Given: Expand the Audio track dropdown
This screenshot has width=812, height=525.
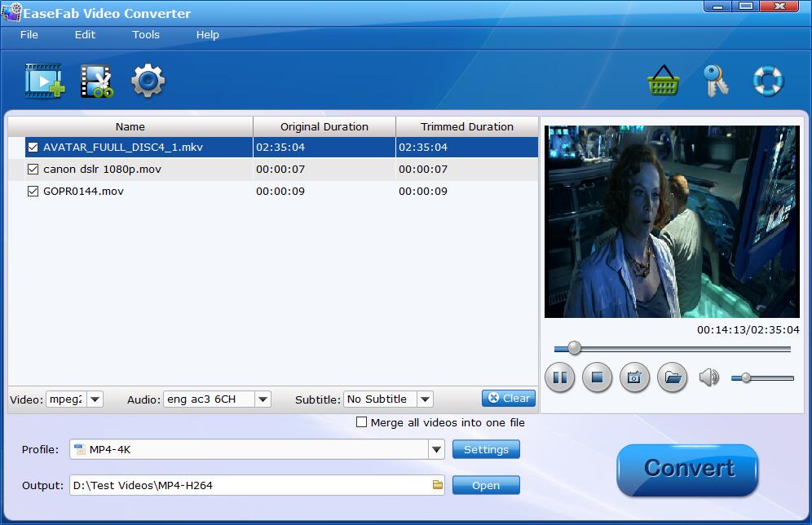Looking at the screenshot, I should click(263, 399).
